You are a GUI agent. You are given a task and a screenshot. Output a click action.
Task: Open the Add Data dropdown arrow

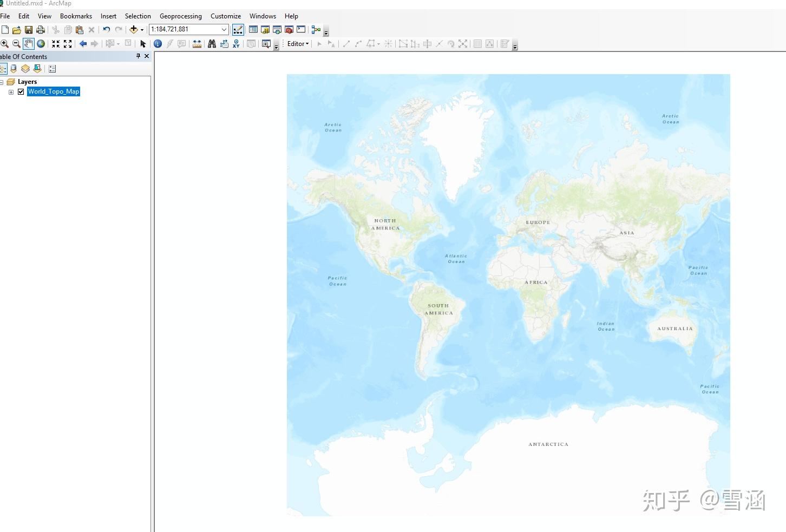pyautogui.click(x=142, y=30)
